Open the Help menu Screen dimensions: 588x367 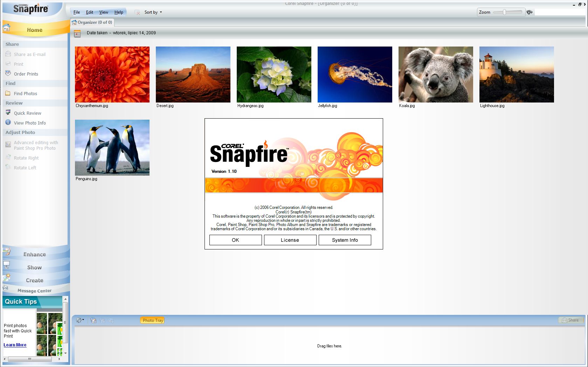tap(119, 12)
